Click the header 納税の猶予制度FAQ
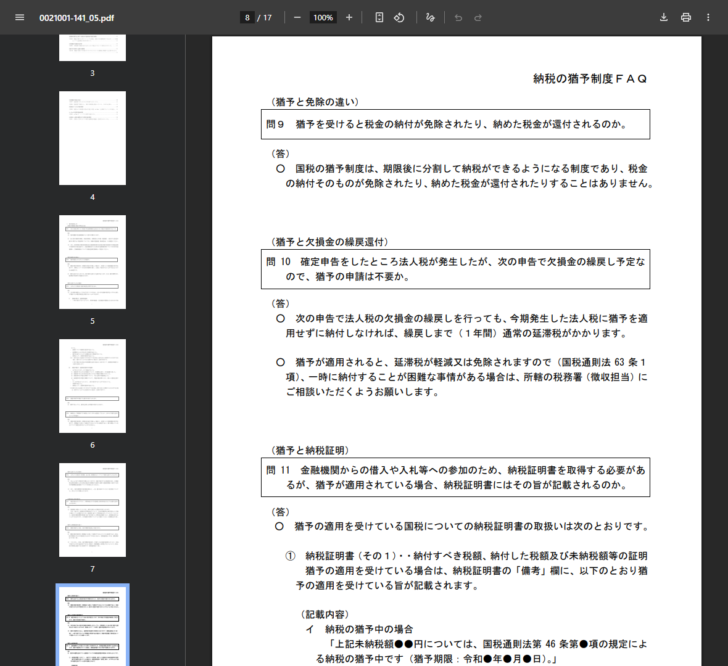Image resolution: width=728 pixels, height=666 pixels. pos(590,79)
